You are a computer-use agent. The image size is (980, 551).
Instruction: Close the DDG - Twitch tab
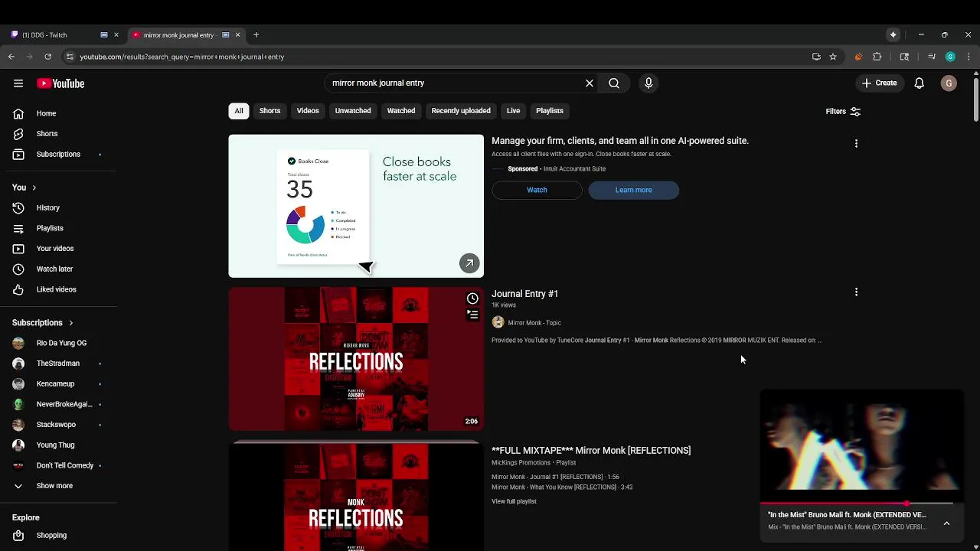(116, 35)
